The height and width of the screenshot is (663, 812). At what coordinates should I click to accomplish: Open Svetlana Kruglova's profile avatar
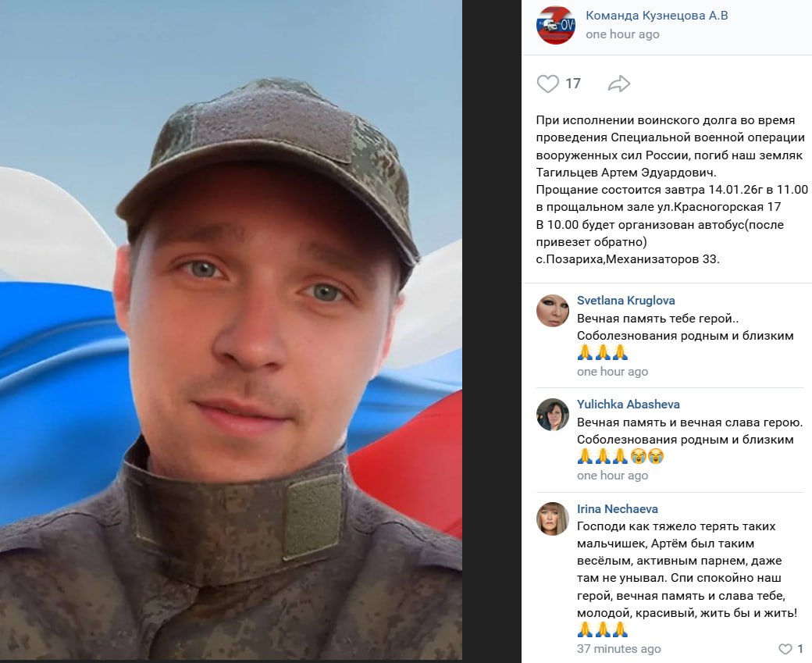click(553, 311)
